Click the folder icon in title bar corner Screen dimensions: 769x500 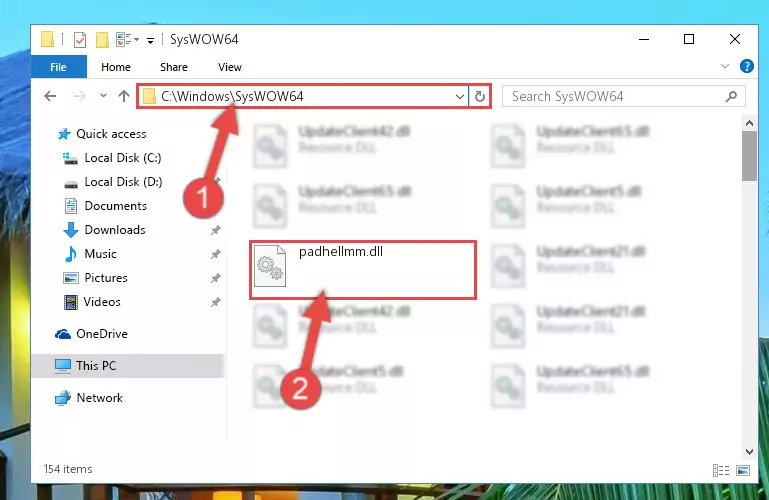(48, 39)
